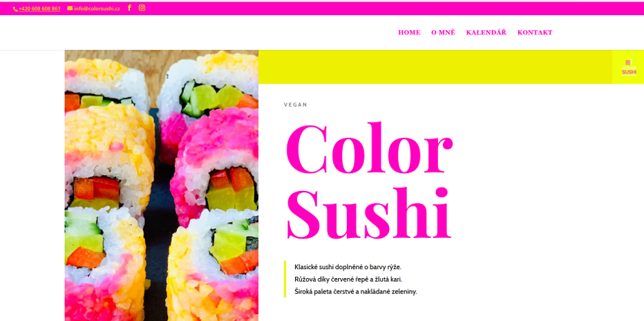Image resolution: width=644 pixels, height=321 pixels.
Task: Click the Color Sushi logo in yellow corner
Action: 628,68
